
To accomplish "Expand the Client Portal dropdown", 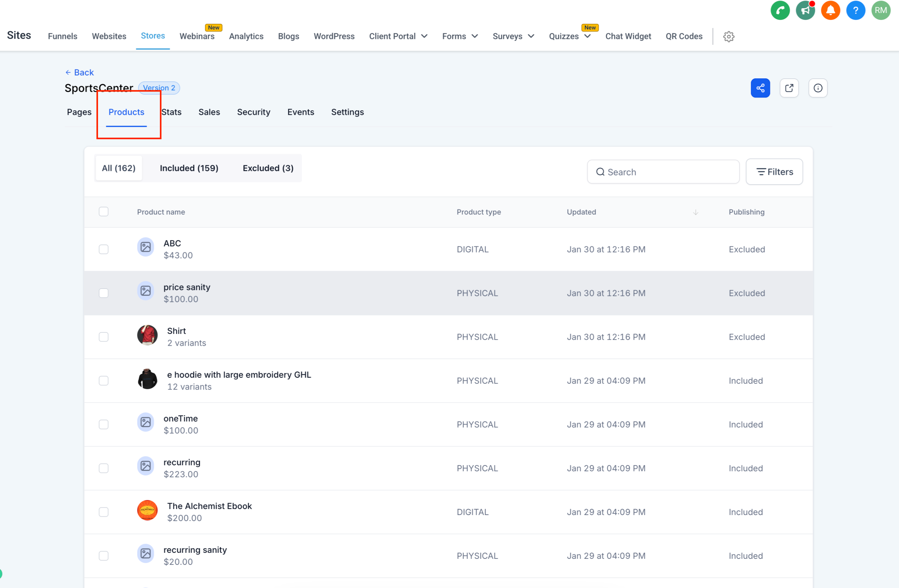I will tap(398, 36).
